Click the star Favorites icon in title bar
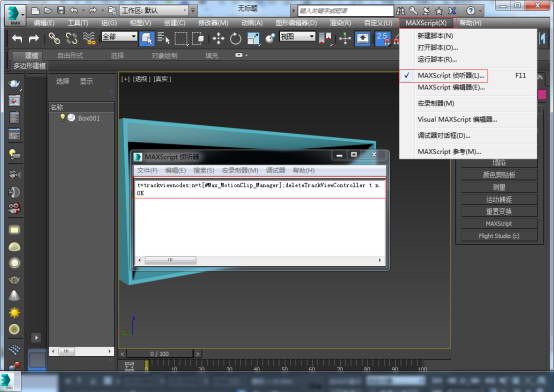This screenshot has width=554, height=392. point(438,11)
